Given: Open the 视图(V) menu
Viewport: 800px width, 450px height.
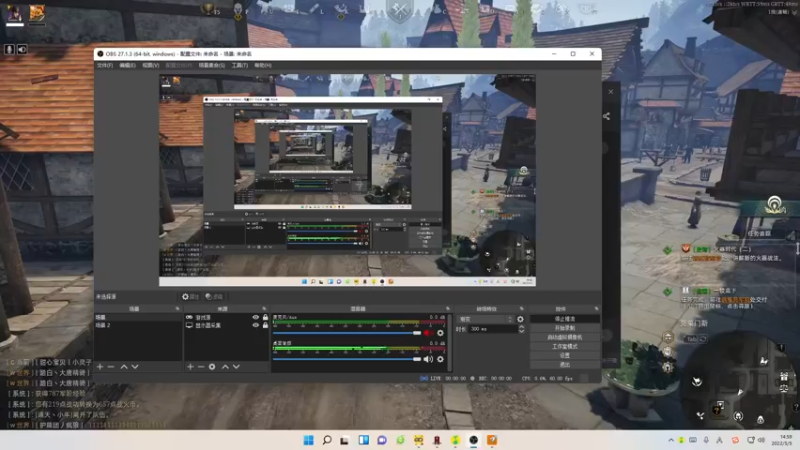Looking at the screenshot, I should (x=151, y=65).
